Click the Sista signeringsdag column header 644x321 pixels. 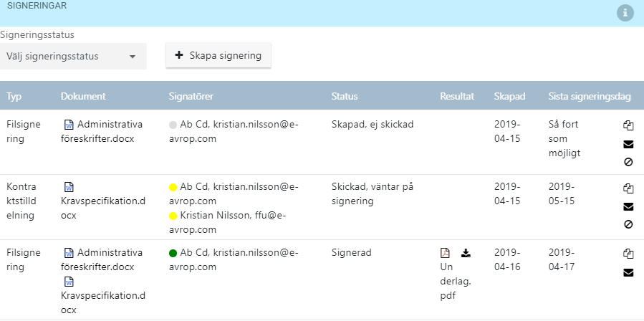[x=590, y=96]
